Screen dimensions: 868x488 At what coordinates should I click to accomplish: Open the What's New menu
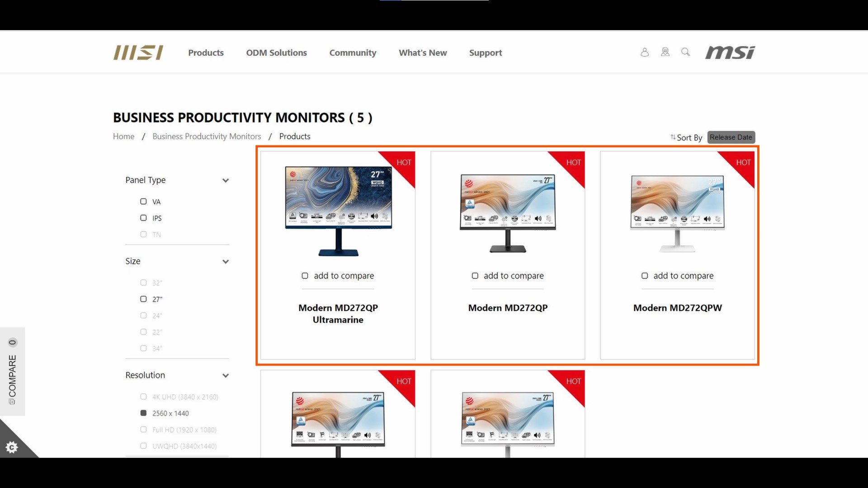[x=423, y=53]
